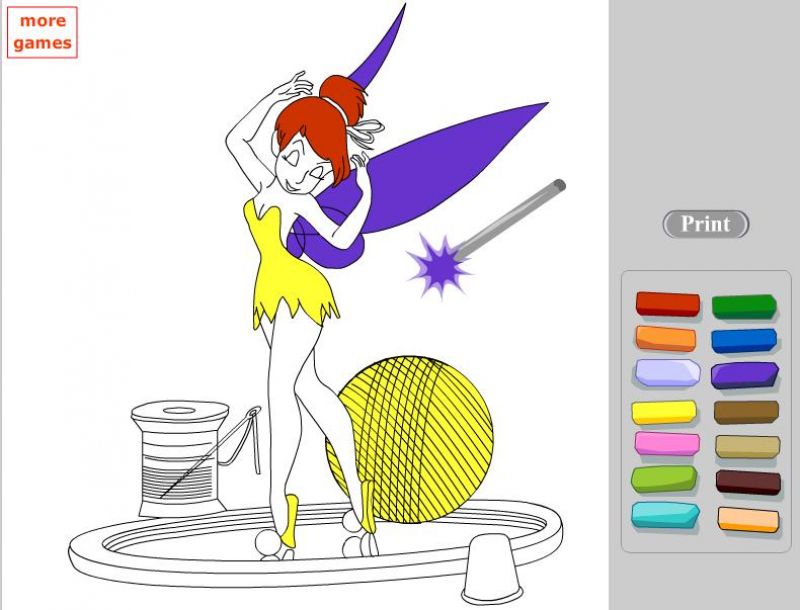Color the yellow shoe on left foot
This screenshot has height=610, width=800.
click(x=289, y=520)
